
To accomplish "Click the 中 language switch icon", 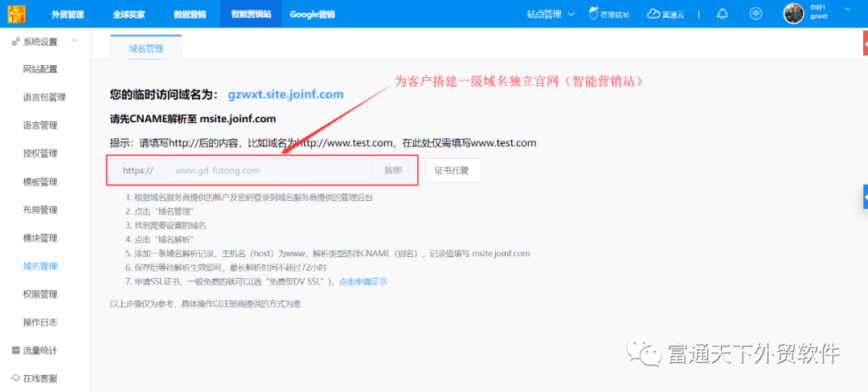I will [x=755, y=14].
